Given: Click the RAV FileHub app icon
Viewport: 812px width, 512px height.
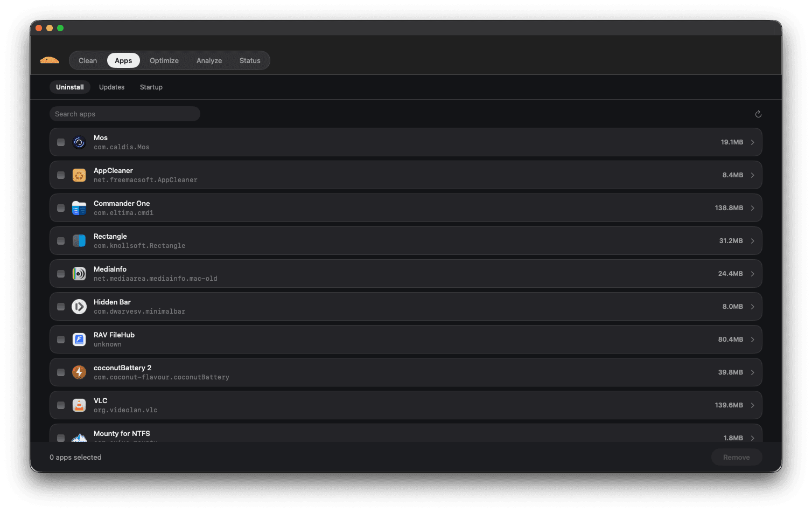Looking at the screenshot, I should [x=79, y=340].
